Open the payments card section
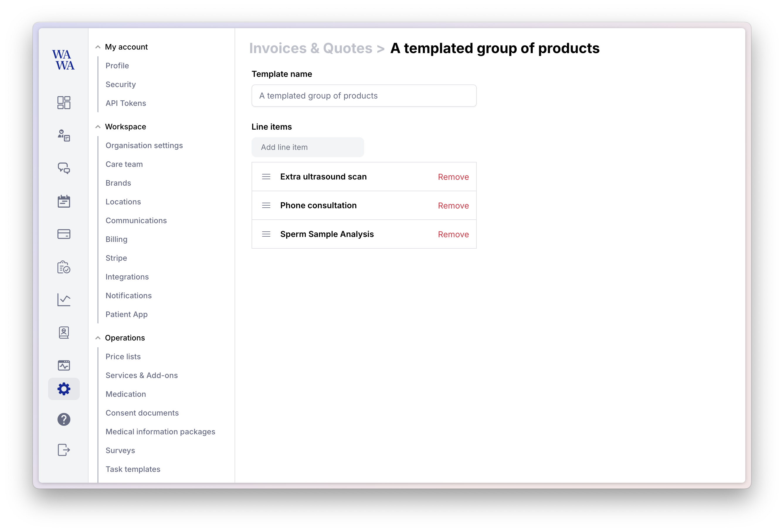784x532 pixels. 64,234
